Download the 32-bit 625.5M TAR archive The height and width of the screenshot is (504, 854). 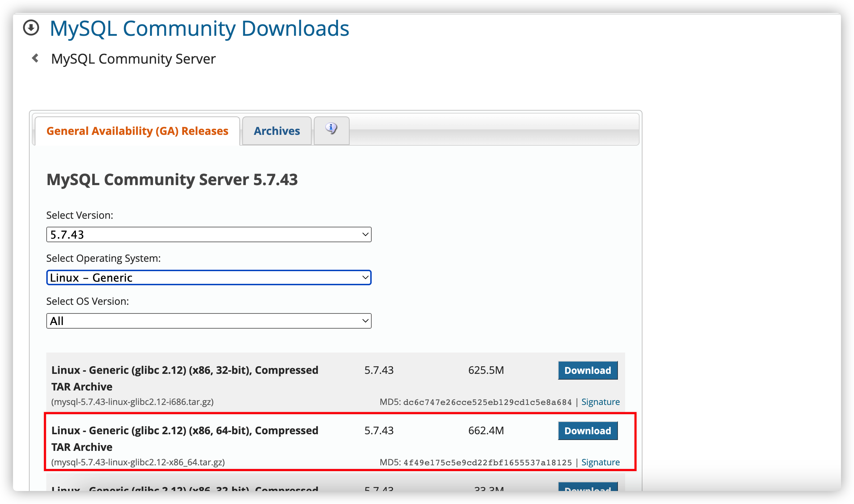point(588,370)
